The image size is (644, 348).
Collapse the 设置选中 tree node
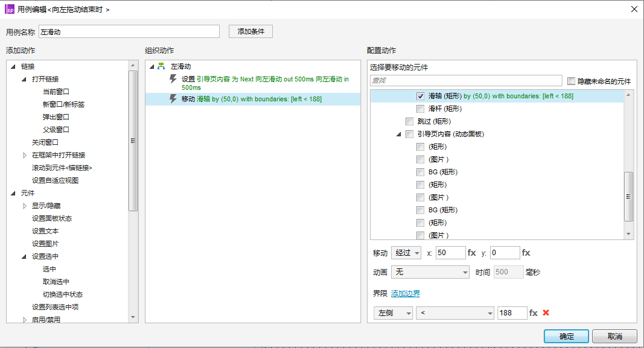(x=24, y=256)
